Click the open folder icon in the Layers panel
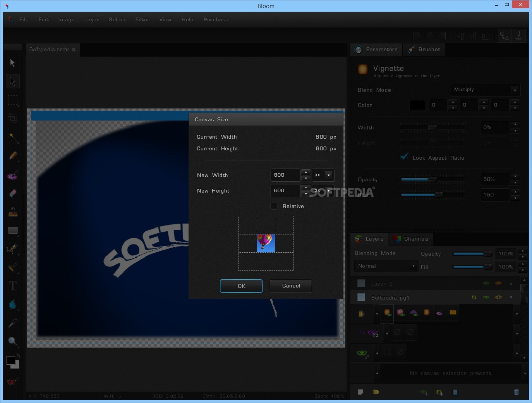The height and width of the screenshot is (403, 532). click(x=376, y=392)
